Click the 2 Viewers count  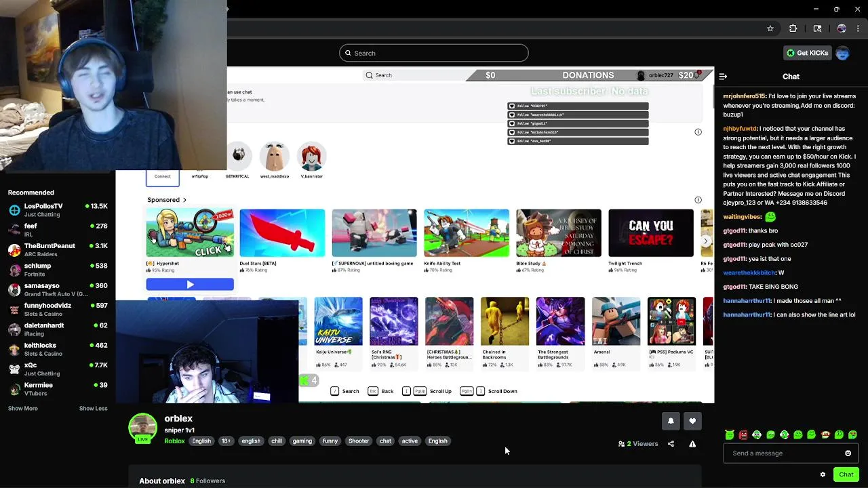638,444
